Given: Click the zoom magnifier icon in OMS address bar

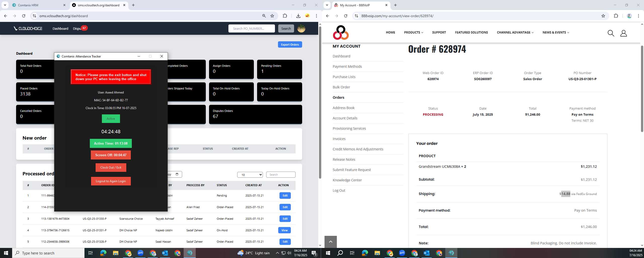Looking at the screenshot, I should 264,16.
